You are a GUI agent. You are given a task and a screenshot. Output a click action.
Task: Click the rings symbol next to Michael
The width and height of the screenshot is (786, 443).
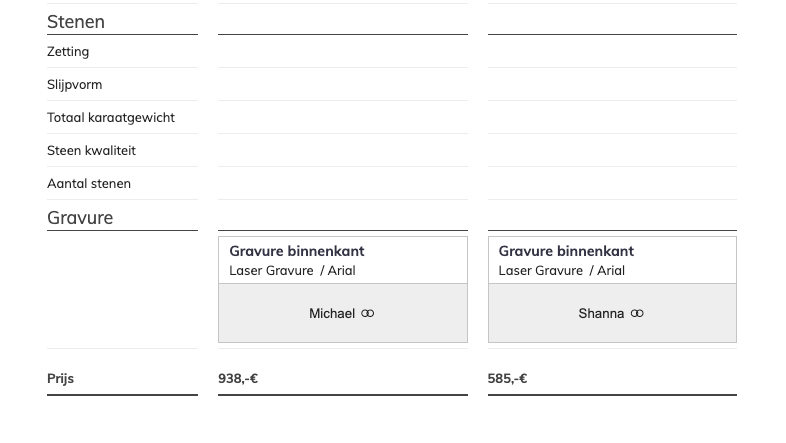coord(368,314)
